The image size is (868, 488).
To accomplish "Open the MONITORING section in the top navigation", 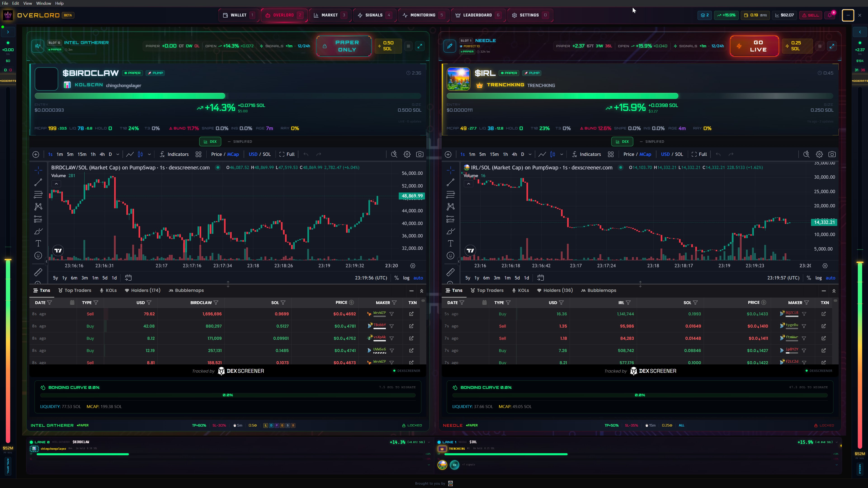I will coord(423,15).
